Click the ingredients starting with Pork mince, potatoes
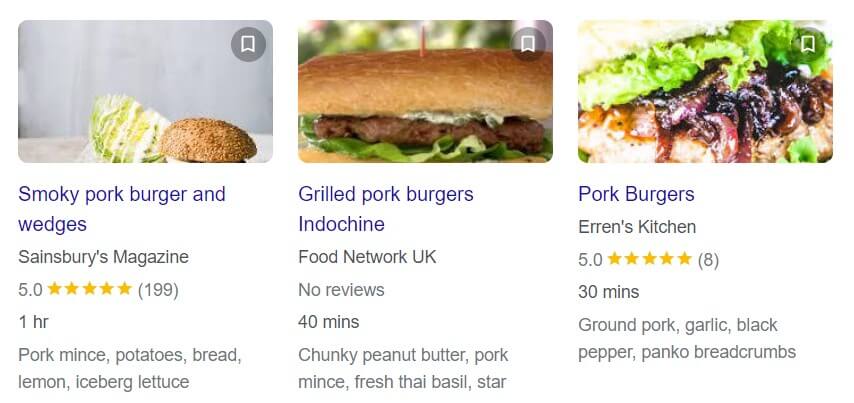This screenshot has width=854, height=403. click(x=130, y=368)
